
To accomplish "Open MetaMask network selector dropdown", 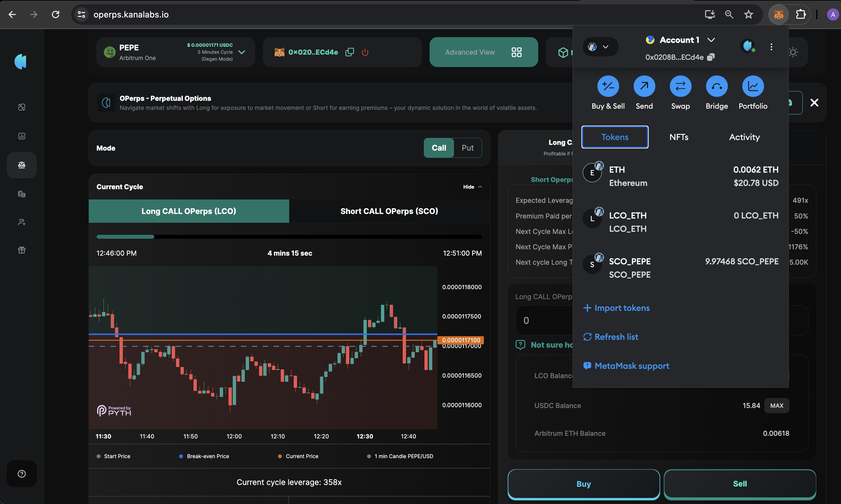I will tap(600, 47).
